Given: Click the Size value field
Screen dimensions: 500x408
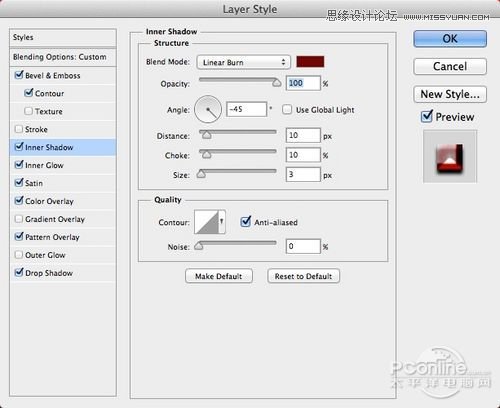Looking at the screenshot, I should coord(303,174).
